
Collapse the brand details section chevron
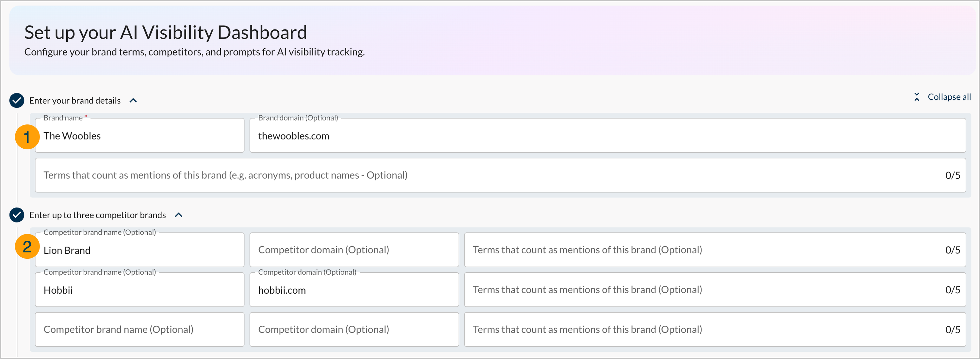(133, 100)
